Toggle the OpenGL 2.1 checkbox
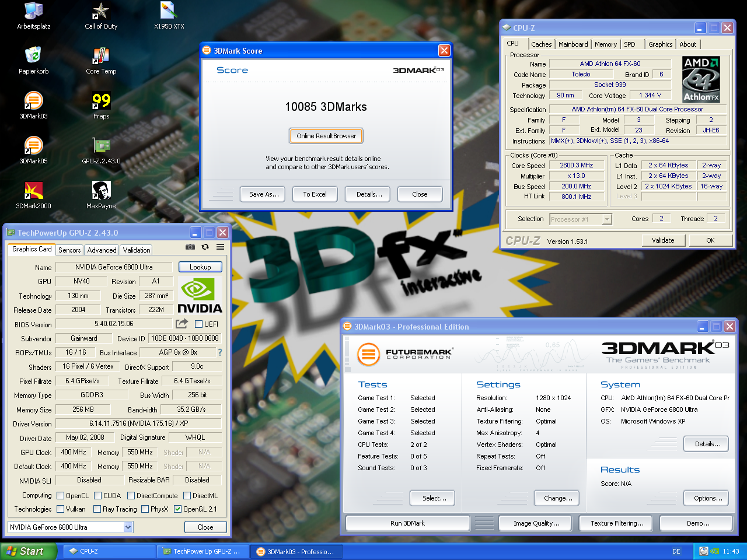747x560 pixels. click(177, 509)
